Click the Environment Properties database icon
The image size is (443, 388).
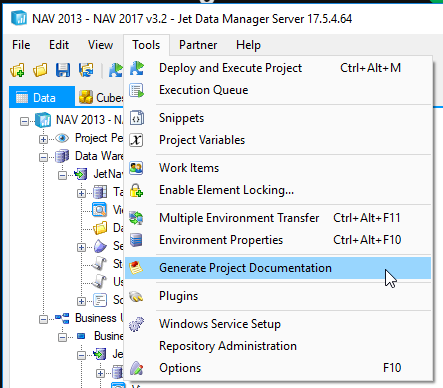click(x=136, y=240)
